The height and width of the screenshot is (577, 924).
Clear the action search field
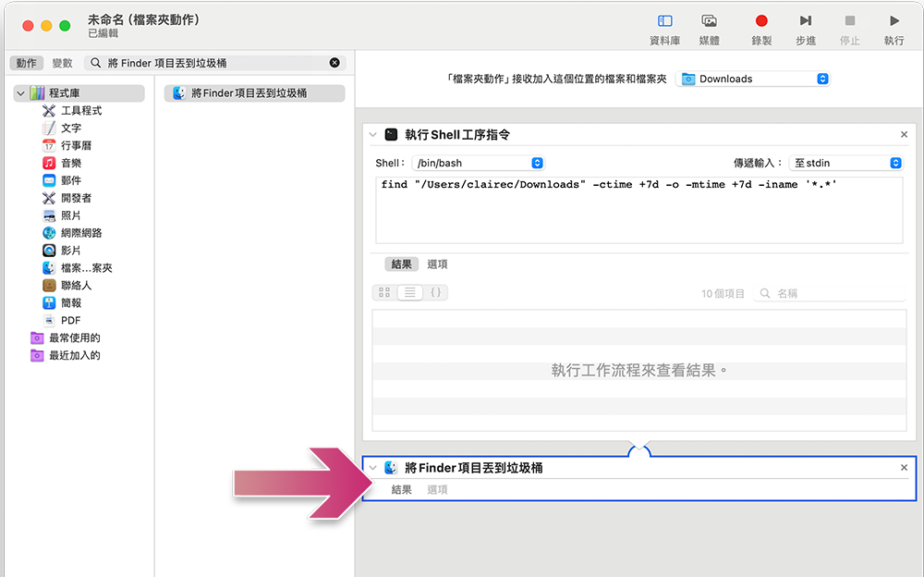tap(334, 63)
